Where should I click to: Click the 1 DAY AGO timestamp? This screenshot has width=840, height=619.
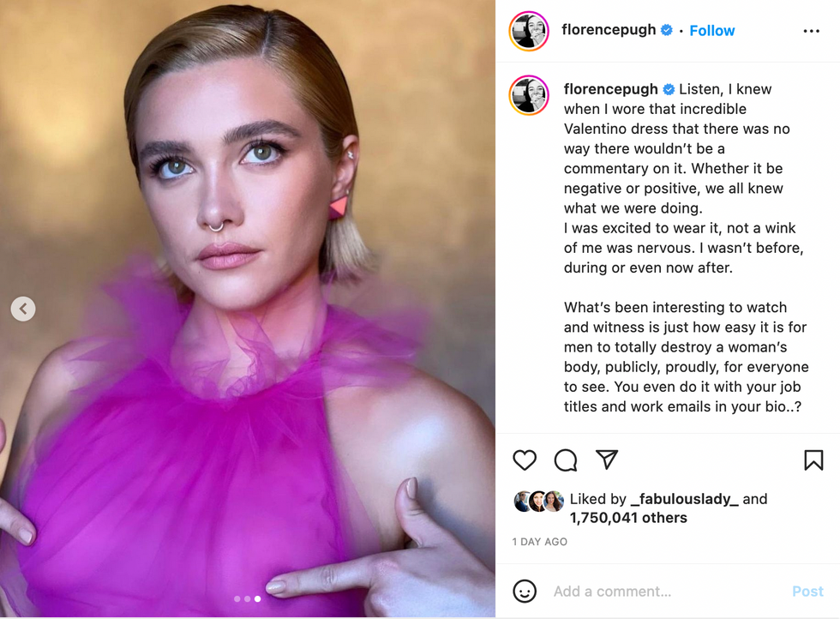click(540, 542)
